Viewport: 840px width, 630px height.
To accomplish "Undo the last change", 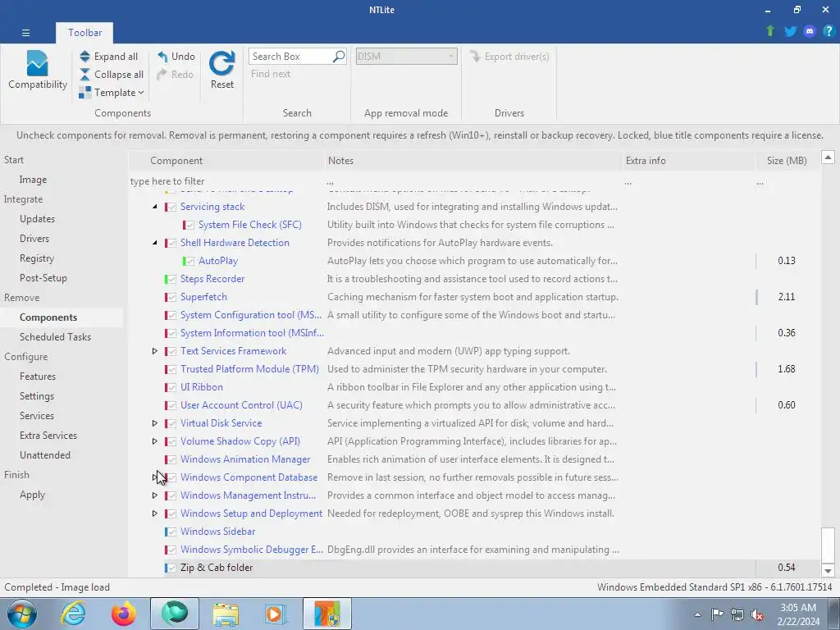I will coord(176,57).
